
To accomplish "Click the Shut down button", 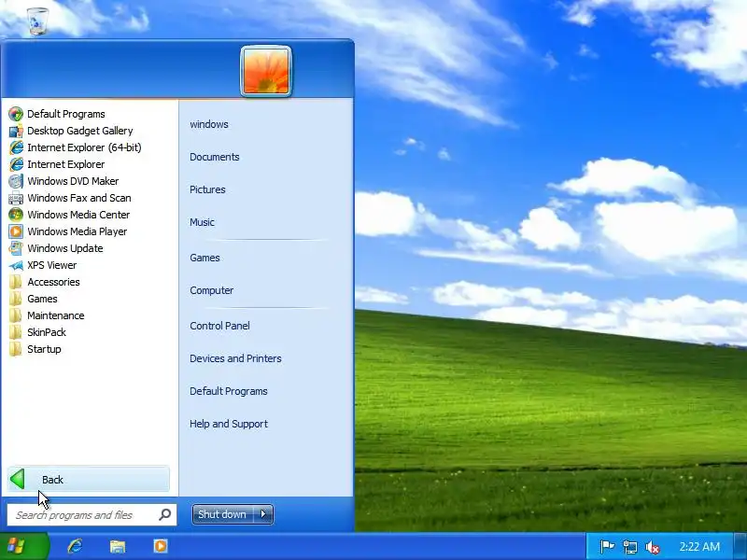I will point(223,514).
